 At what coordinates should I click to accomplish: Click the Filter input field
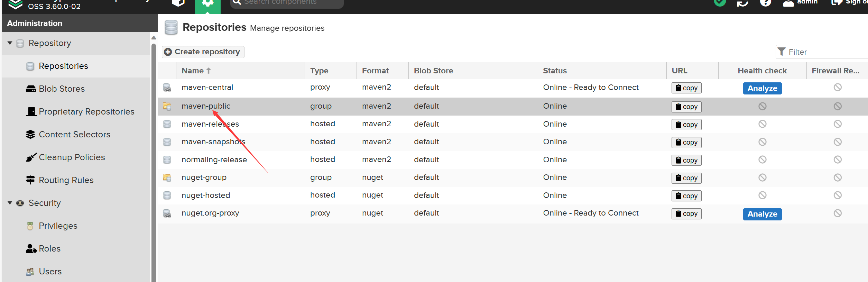827,52
